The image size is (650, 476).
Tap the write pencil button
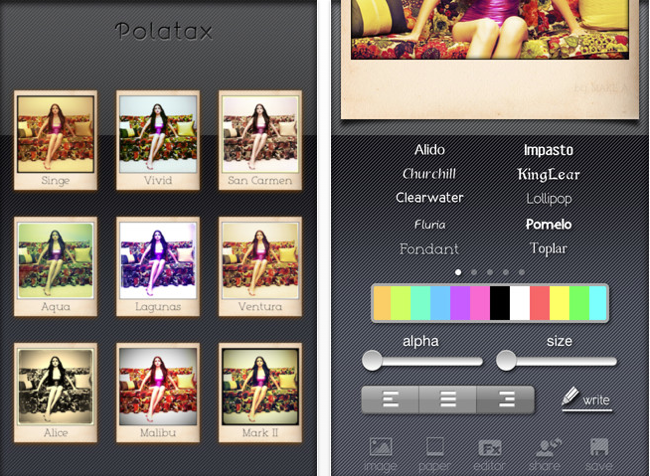click(587, 399)
